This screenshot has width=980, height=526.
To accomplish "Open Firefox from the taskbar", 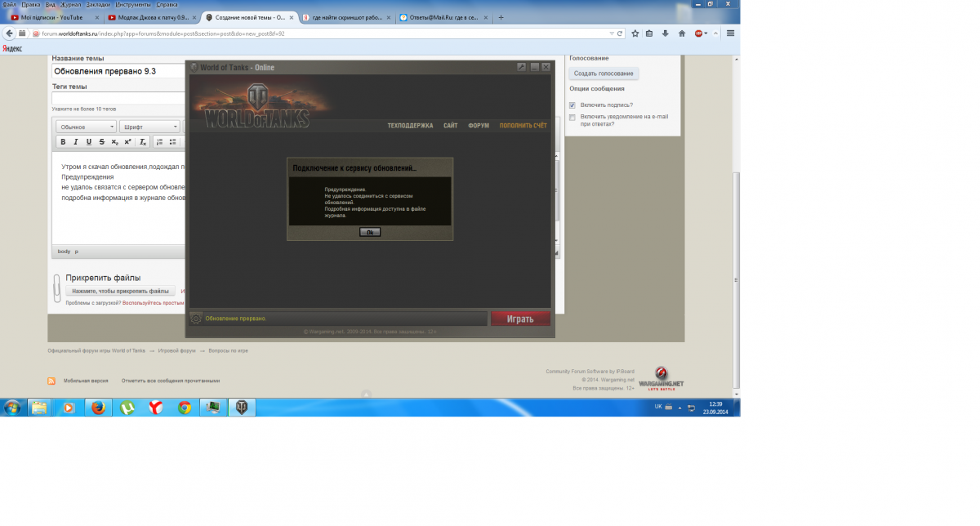I will 98,407.
